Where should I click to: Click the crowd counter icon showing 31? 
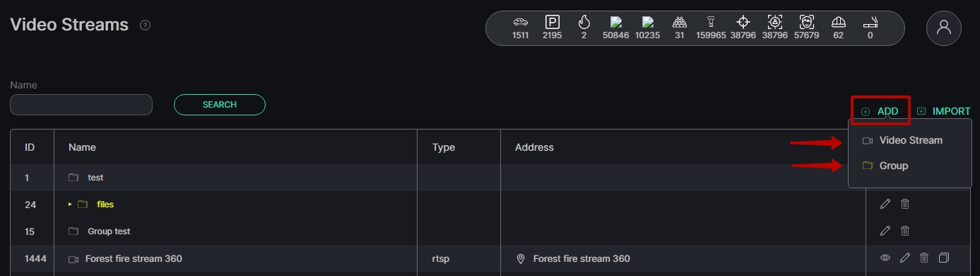point(679,22)
